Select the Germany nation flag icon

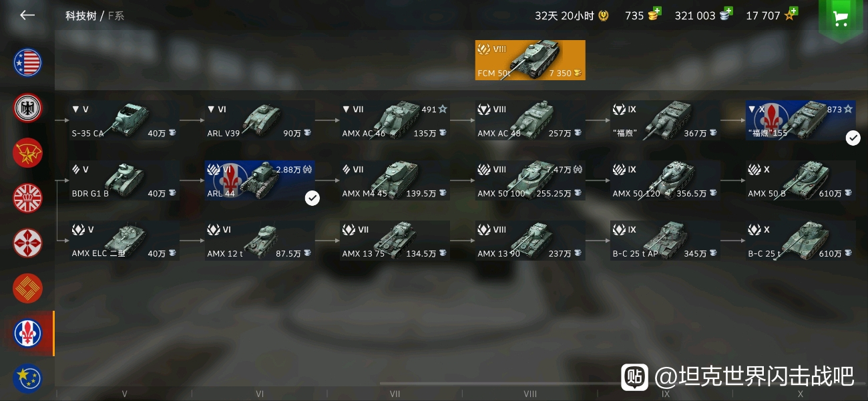(28, 108)
